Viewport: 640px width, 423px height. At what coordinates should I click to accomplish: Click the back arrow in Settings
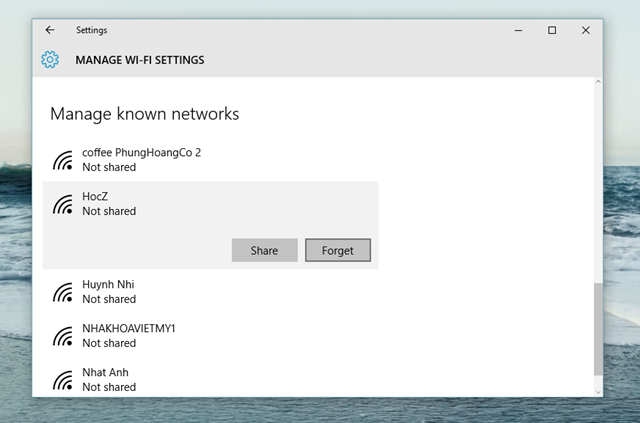tap(50, 30)
